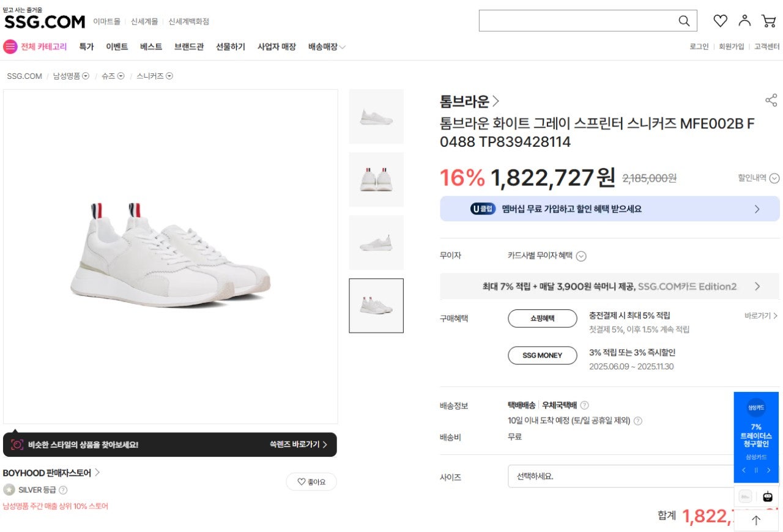The height and width of the screenshot is (532, 783).
Task: Click the 쇼핑혜택 button
Action: (542, 319)
